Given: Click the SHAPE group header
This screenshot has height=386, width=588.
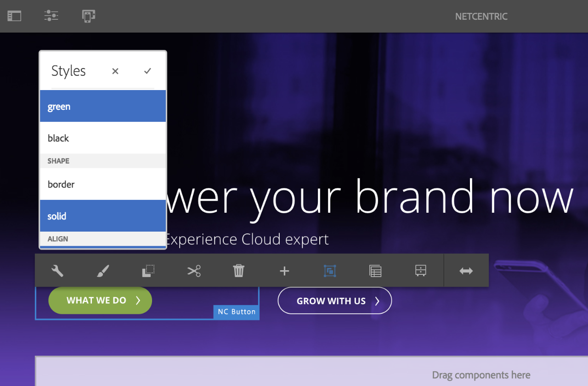Looking at the screenshot, I should (103, 161).
